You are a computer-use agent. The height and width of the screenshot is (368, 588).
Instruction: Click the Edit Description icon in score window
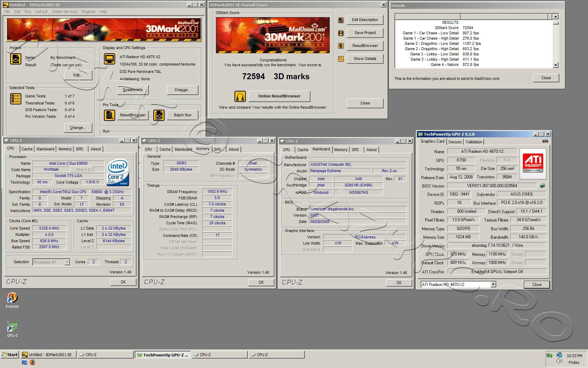click(x=341, y=20)
